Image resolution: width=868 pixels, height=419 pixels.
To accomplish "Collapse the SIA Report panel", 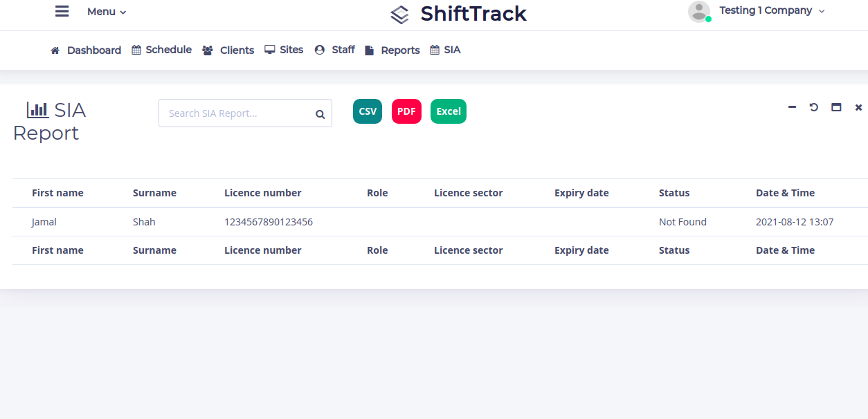I will pos(792,107).
